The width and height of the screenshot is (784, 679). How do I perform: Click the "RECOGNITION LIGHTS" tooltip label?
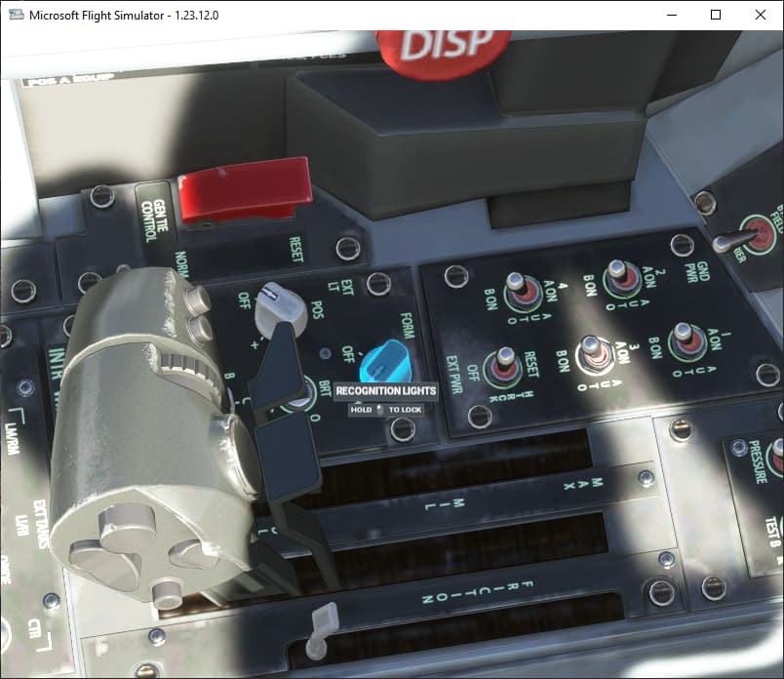pos(385,391)
